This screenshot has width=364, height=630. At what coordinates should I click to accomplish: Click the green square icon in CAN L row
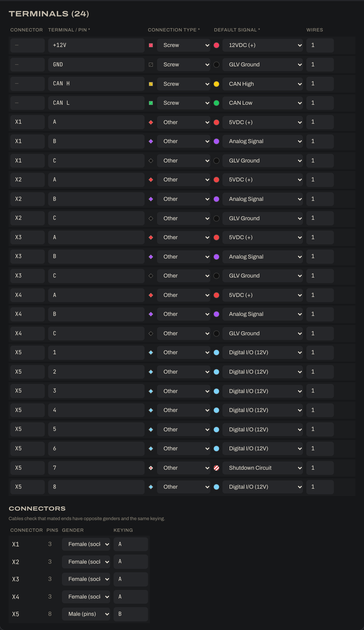(x=151, y=103)
